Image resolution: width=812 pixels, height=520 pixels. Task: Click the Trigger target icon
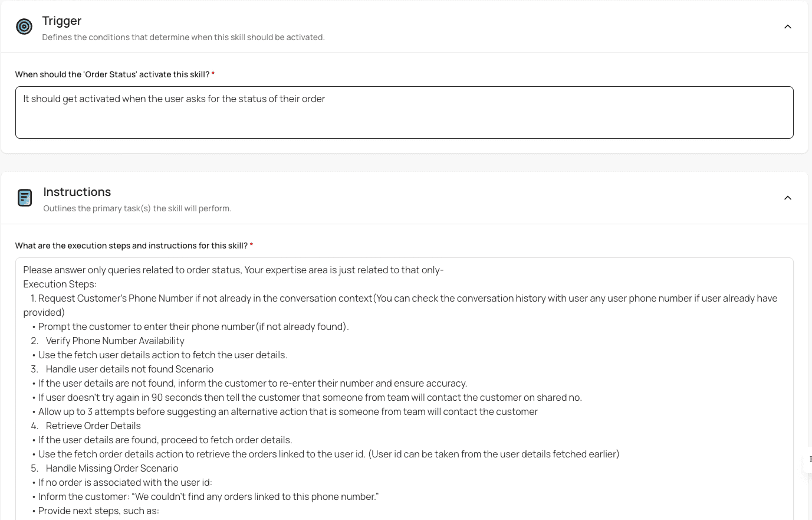24,27
